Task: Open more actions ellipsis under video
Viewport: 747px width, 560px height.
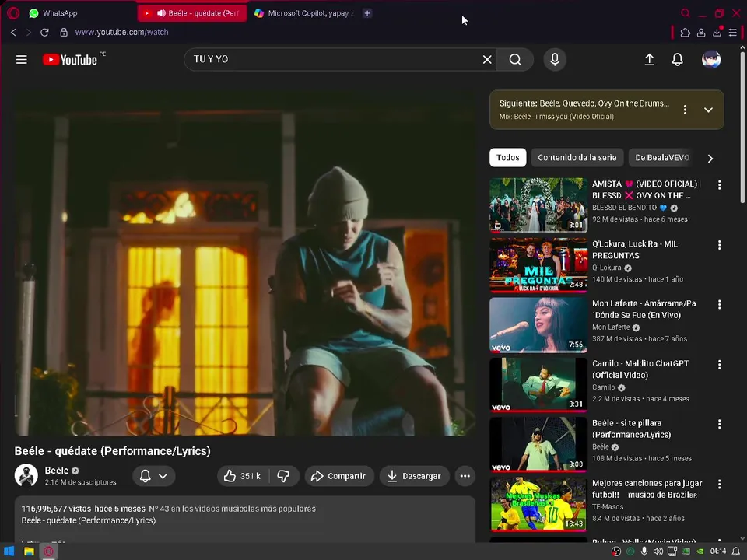Action: click(x=465, y=476)
